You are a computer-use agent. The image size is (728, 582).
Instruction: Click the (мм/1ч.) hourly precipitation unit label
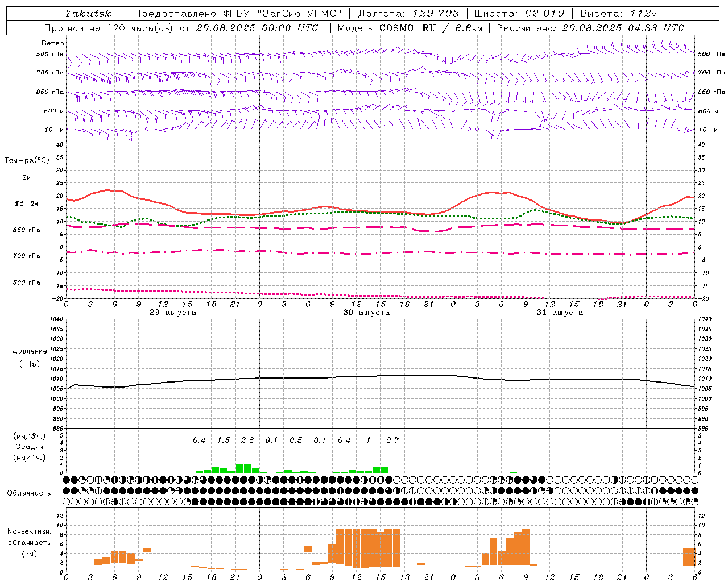(30, 458)
